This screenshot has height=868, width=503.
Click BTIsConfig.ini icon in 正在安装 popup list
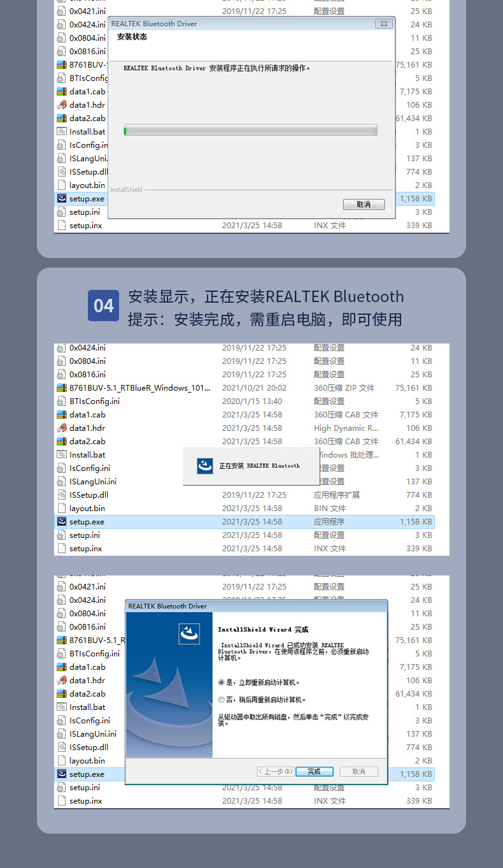pyautogui.click(x=62, y=401)
